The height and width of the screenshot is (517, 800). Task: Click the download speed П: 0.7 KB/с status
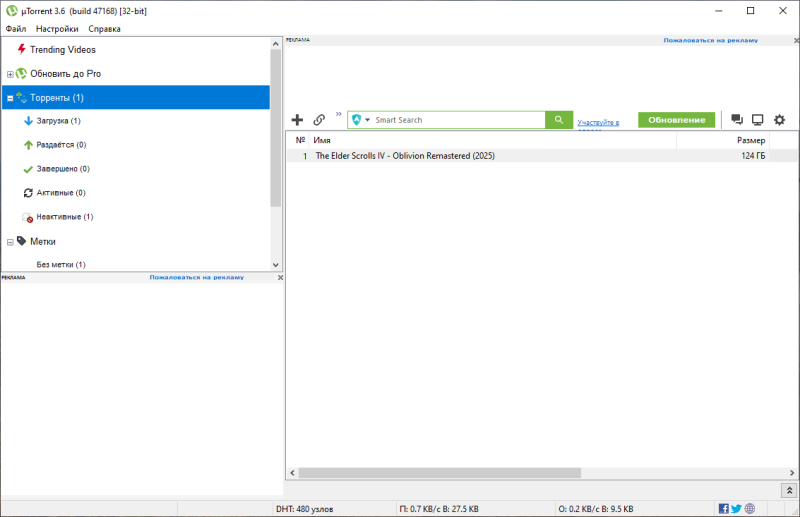pyautogui.click(x=439, y=509)
